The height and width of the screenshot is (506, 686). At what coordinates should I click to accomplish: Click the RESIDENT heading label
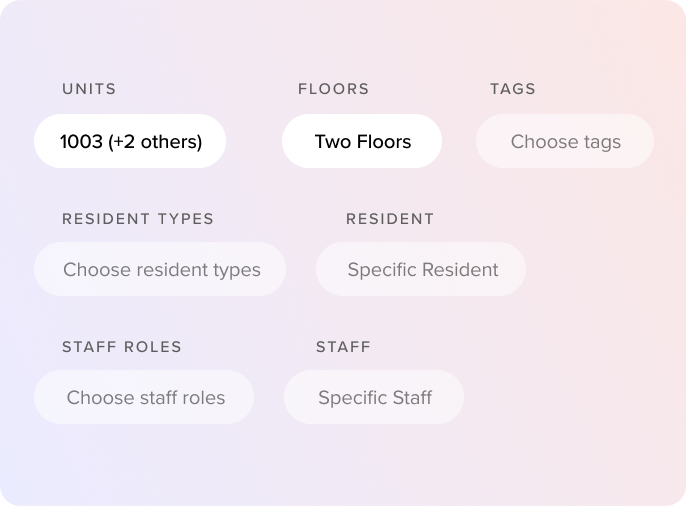(x=390, y=219)
